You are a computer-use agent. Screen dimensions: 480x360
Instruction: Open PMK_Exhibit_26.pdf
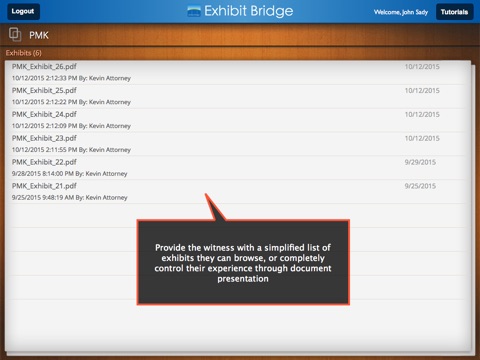point(44,67)
